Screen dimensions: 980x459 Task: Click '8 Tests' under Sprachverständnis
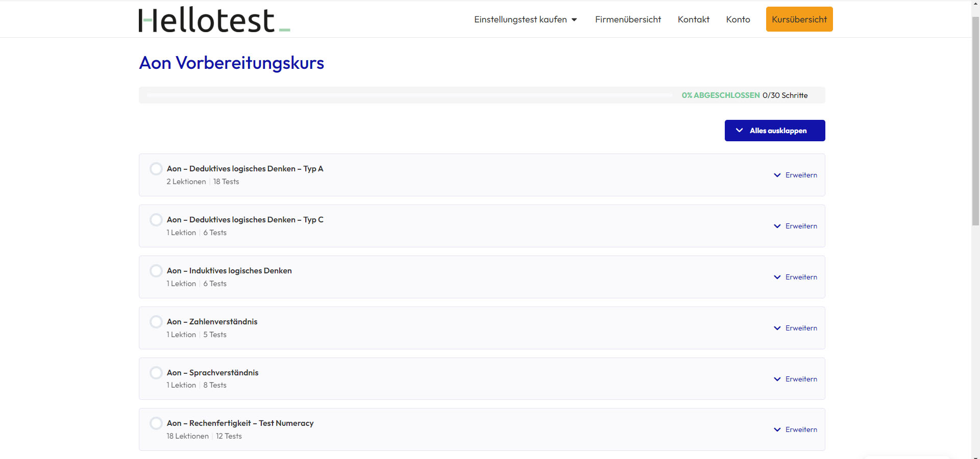215,385
